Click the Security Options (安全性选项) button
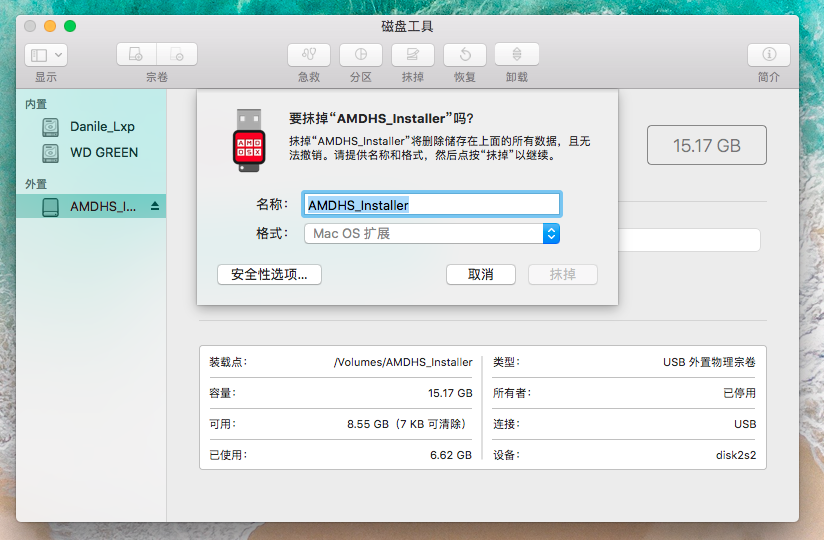 pyautogui.click(x=269, y=274)
